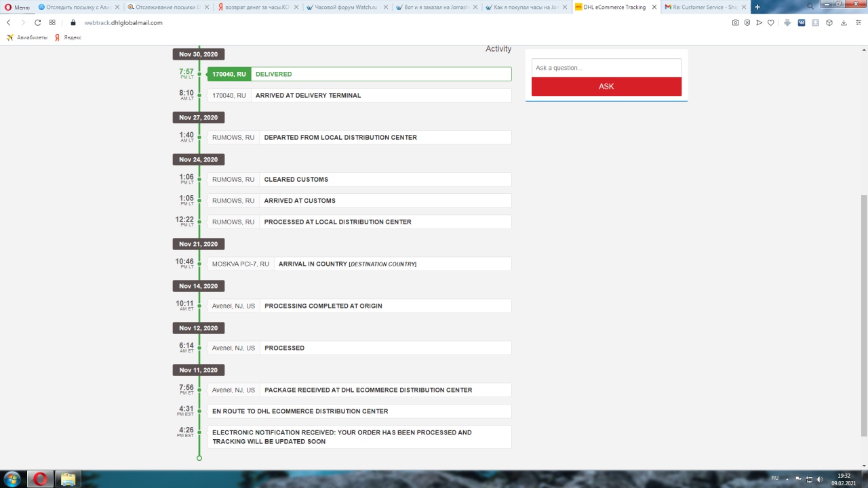Screen dimensions: 868x488
Task: Open the Opera Меню menu
Action: pyautogui.click(x=17, y=7)
